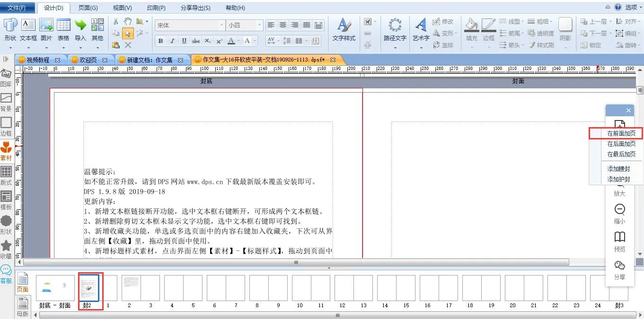644x319 pixels.
Task: Toggle italic formatting
Action: [x=172, y=41]
